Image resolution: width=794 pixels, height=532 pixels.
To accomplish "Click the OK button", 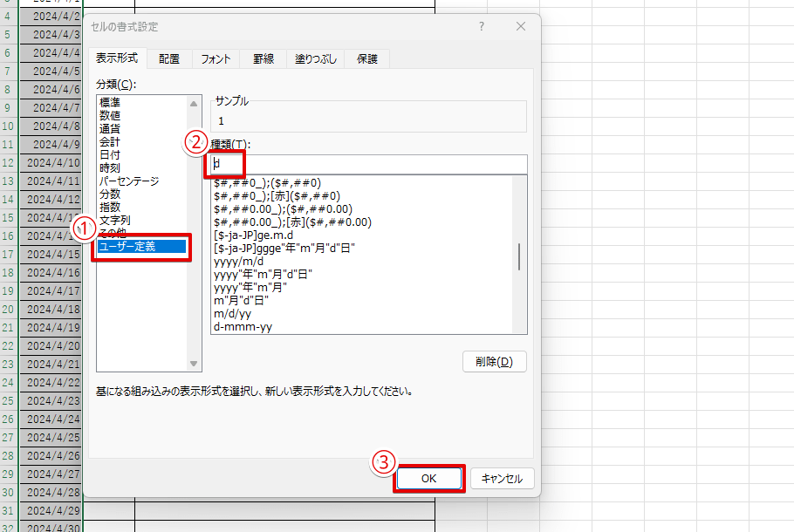I will pos(428,479).
